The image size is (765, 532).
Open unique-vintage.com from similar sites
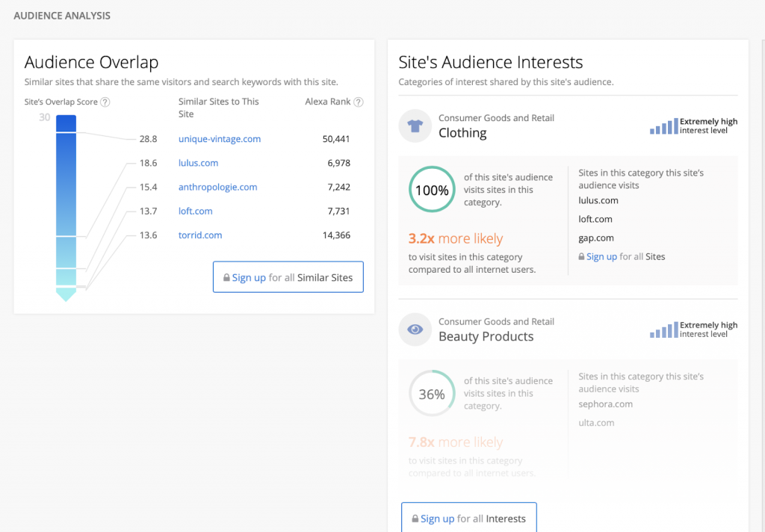(220, 139)
